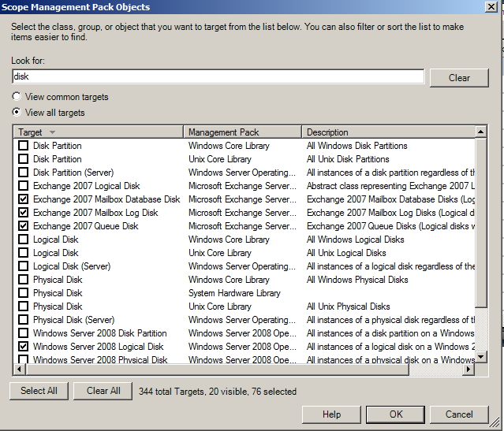The image size is (504, 431).
Task: Tick the Disk Partition (Server) checkbox
Action: pos(23,173)
